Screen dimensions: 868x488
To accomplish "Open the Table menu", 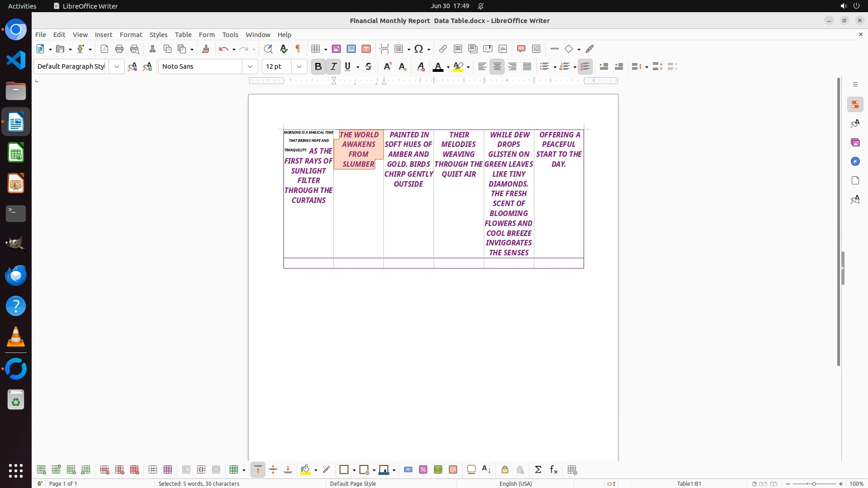I will (x=183, y=35).
